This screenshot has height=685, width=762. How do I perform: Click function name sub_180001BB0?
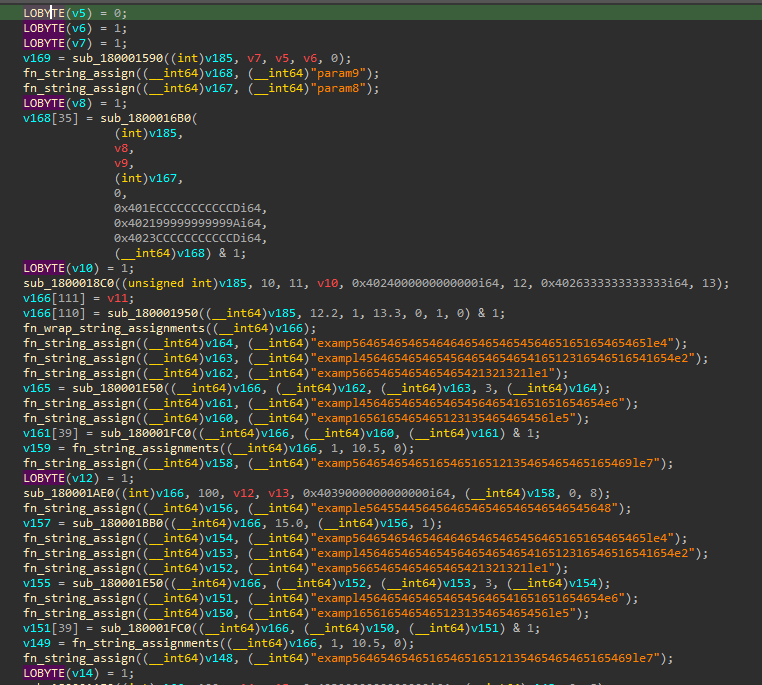118,524
